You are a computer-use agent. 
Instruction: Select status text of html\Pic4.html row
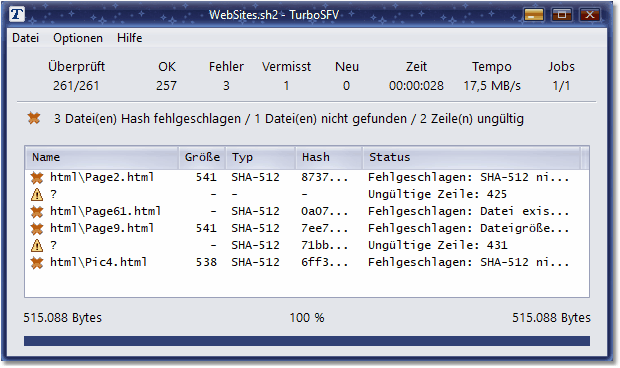coord(469,262)
